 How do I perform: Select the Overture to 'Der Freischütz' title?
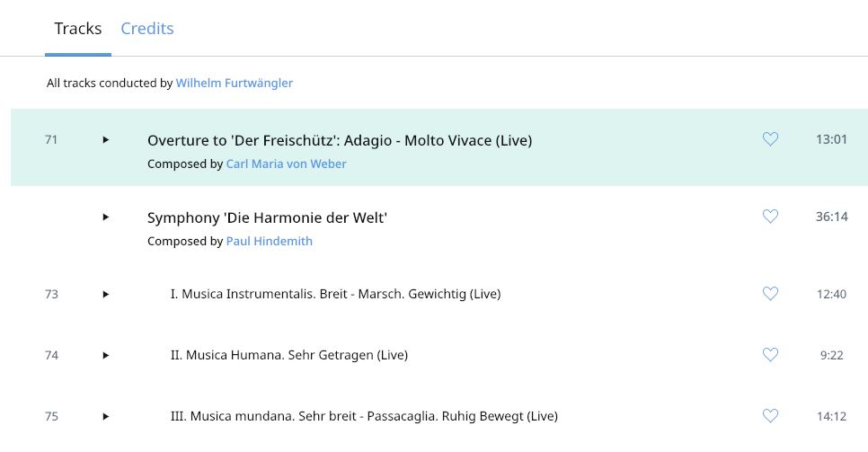coord(340,140)
